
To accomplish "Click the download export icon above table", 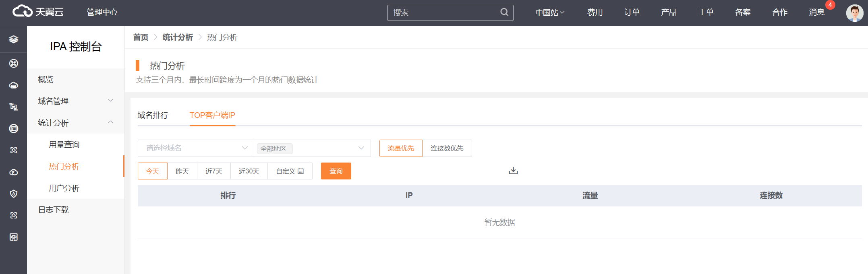I will point(513,171).
